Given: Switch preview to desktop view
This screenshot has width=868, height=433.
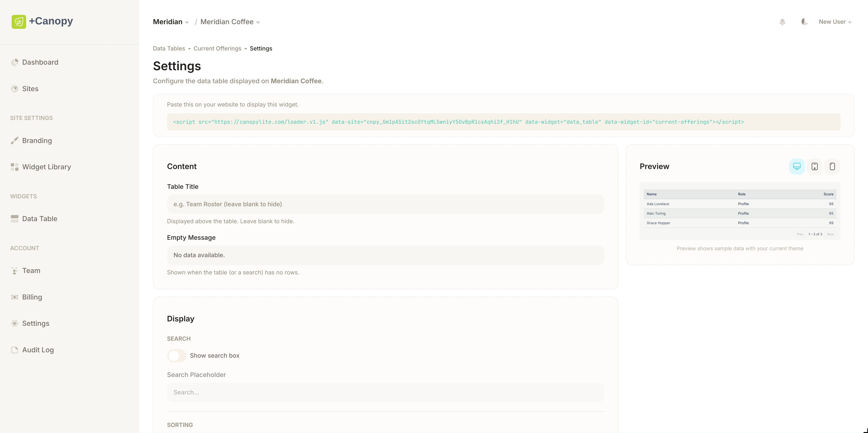Looking at the screenshot, I should click(797, 167).
